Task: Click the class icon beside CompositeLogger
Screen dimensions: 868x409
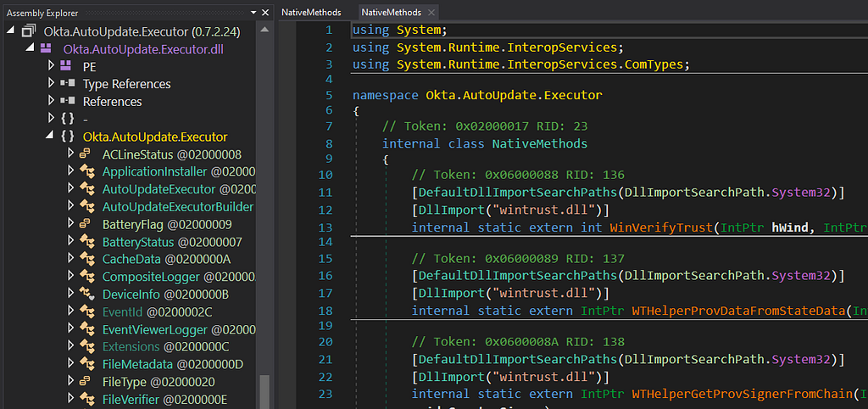Action: tap(87, 277)
